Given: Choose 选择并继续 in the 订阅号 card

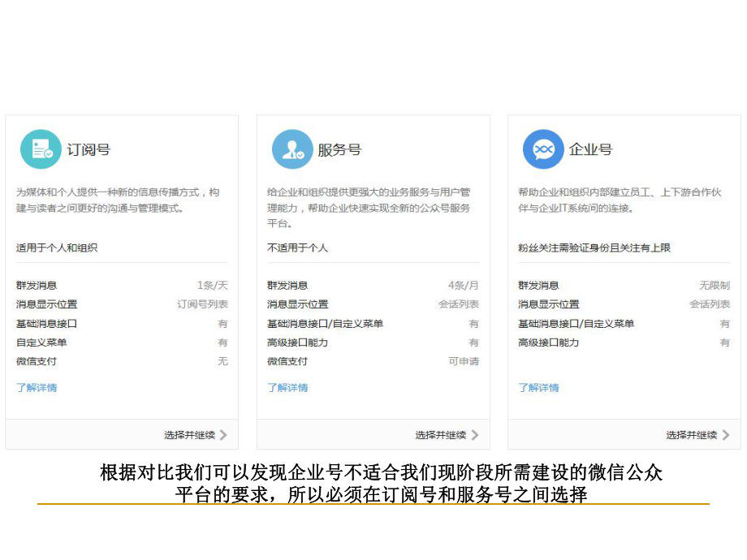Looking at the screenshot, I should [x=190, y=435].
